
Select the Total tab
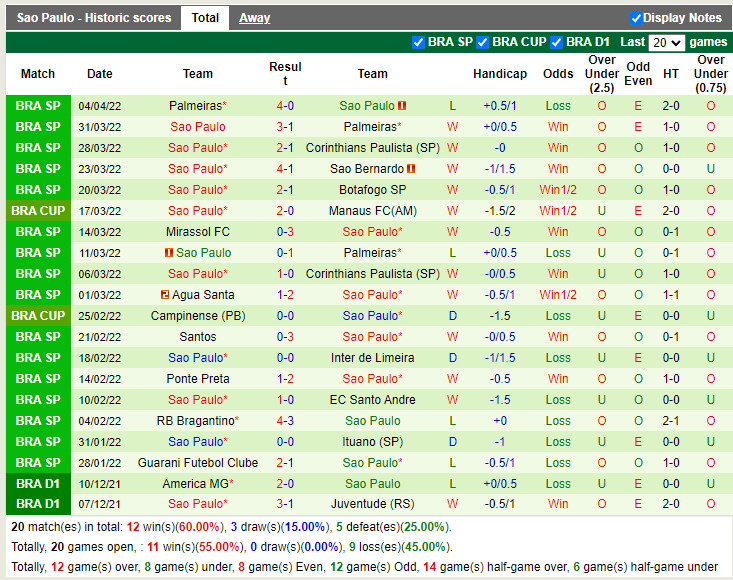(205, 18)
